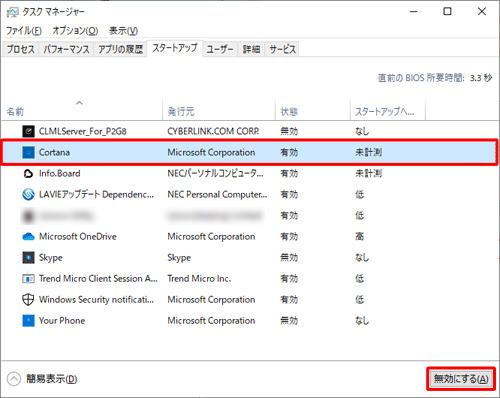Select the Your Phone entry name
The image size is (500, 398).
point(62,321)
